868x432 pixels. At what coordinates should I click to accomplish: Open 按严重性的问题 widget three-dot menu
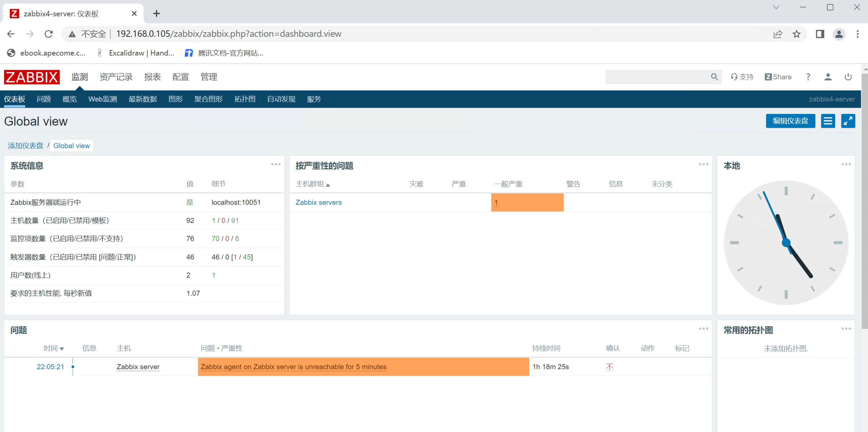pyautogui.click(x=703, y=164)
